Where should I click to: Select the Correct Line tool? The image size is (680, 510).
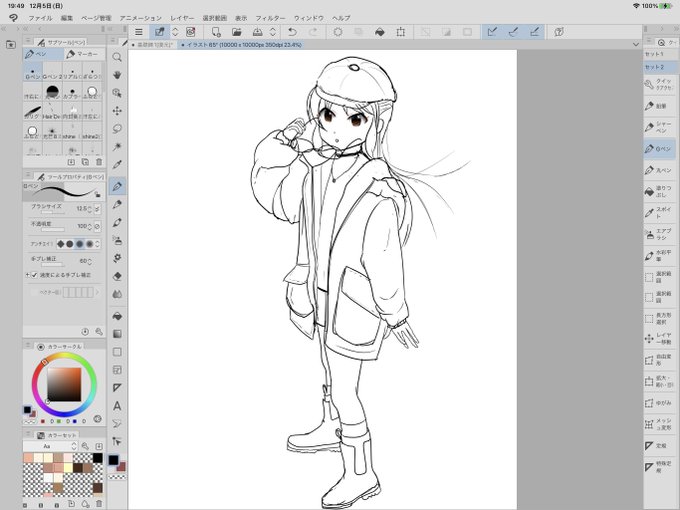point(117,441)
